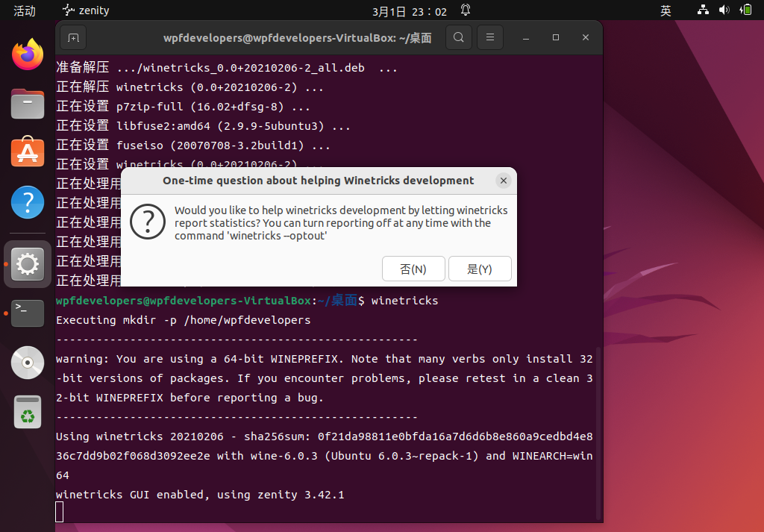Open Settings gear in the dock
The height and width of the screenshot is (532, 764).
pyautogui.click(x=28, y=264)
